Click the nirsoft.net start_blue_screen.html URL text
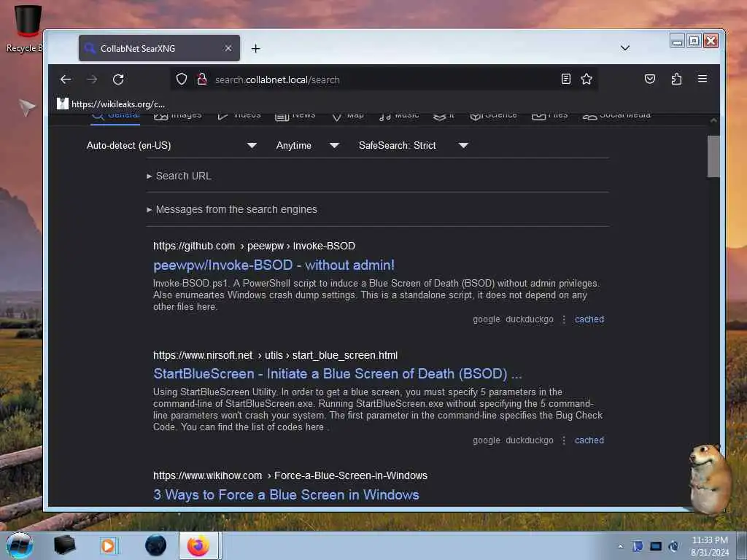Image resolution: width=747 pixels, height=560 pixels. point(275,355)
